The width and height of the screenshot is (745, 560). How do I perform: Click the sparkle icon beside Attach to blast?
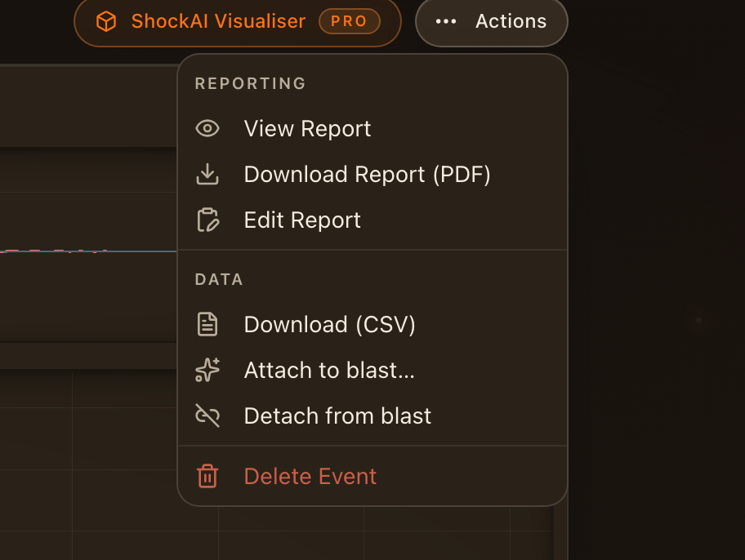coord(207,370)
